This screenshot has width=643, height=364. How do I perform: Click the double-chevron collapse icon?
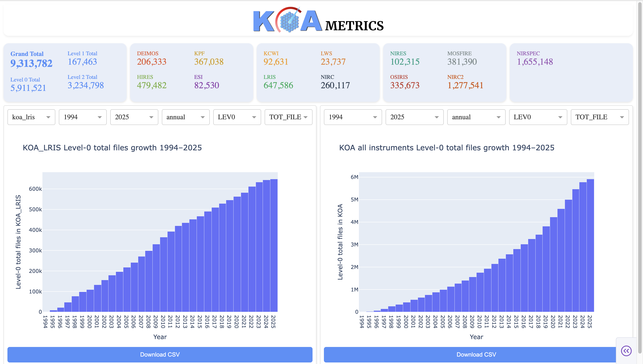[x=626, y=351]
